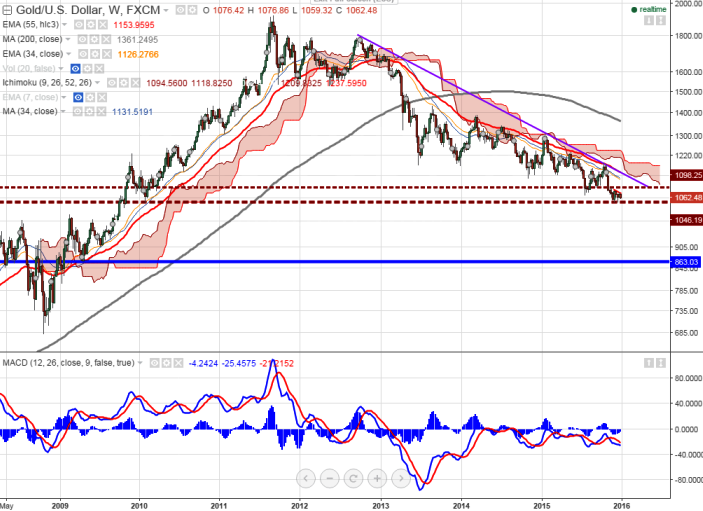703x511 pixels.
Task: Remove the MACD indicator pane
Action: (178, 363)
